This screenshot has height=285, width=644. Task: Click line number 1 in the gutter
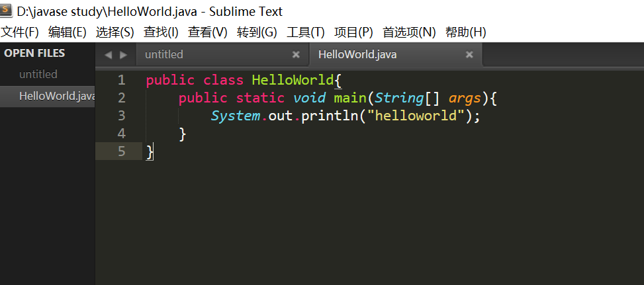[121, 80]
